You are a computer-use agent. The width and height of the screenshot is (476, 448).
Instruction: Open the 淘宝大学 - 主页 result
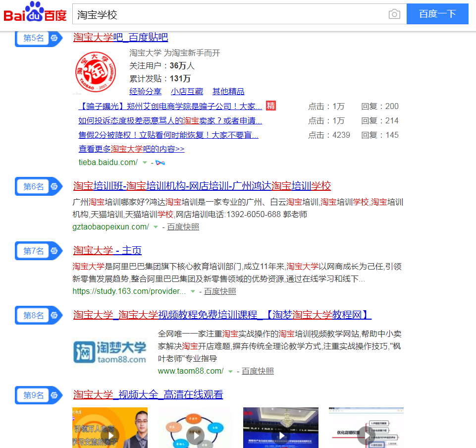coord(107,250)
